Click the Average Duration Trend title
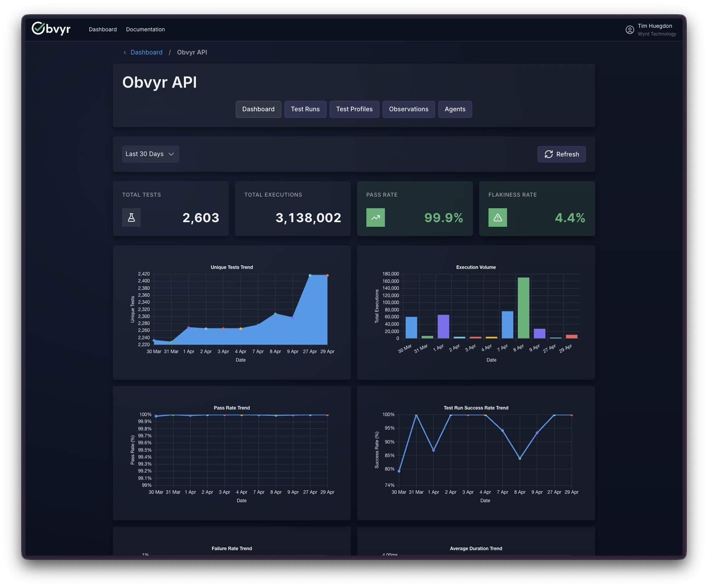Image resolution: width=708 pixels, height=588 pixels. click(476, 549)
